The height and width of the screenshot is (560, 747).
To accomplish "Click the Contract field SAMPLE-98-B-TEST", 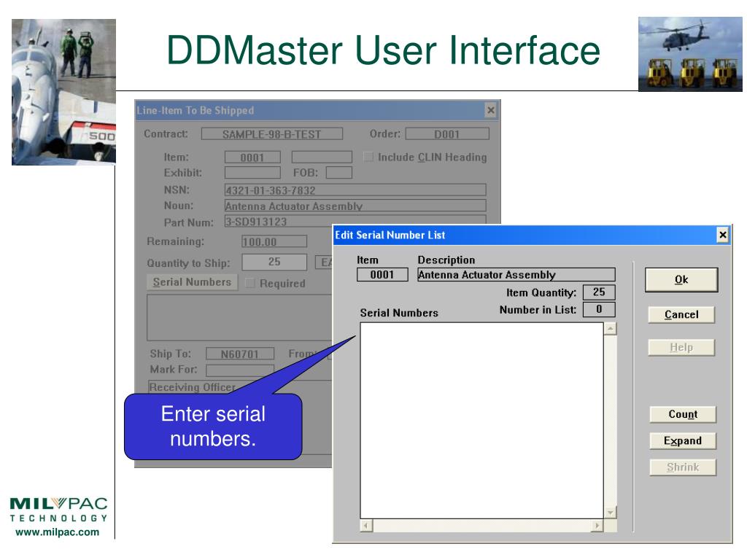I will tap(271, 134).
